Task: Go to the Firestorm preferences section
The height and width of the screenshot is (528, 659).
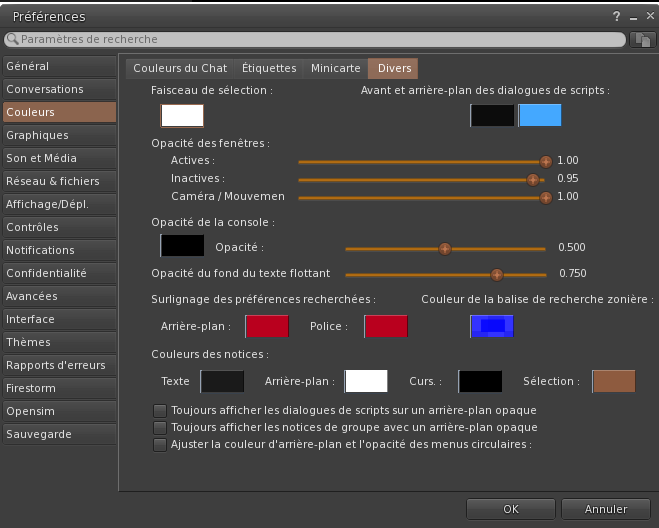Action: [59, 388]
